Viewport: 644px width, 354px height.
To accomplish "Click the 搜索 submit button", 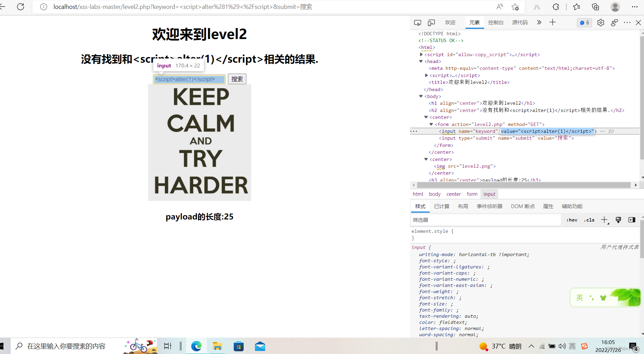I will (237, 79).
